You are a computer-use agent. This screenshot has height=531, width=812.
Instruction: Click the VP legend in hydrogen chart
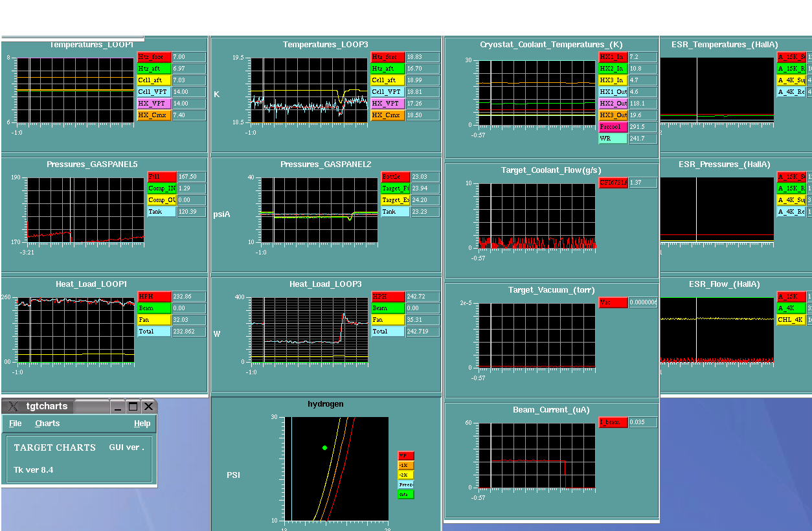coord(405,456)
